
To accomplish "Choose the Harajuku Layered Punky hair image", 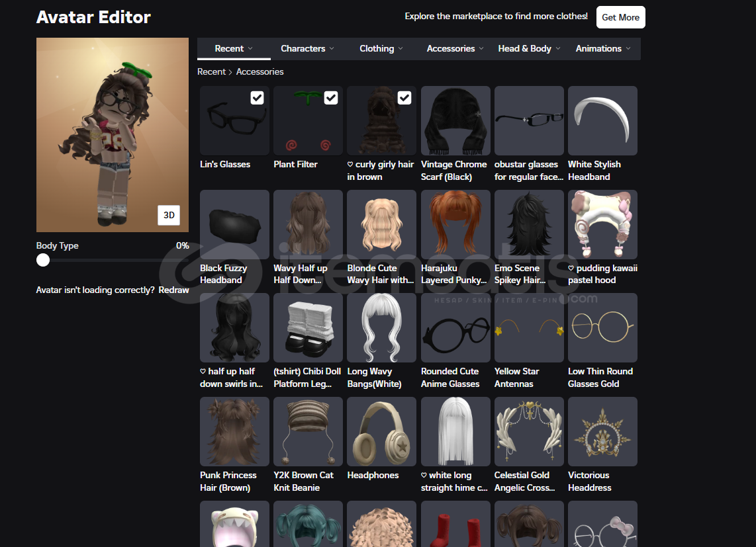I will (x=455, y=224).
